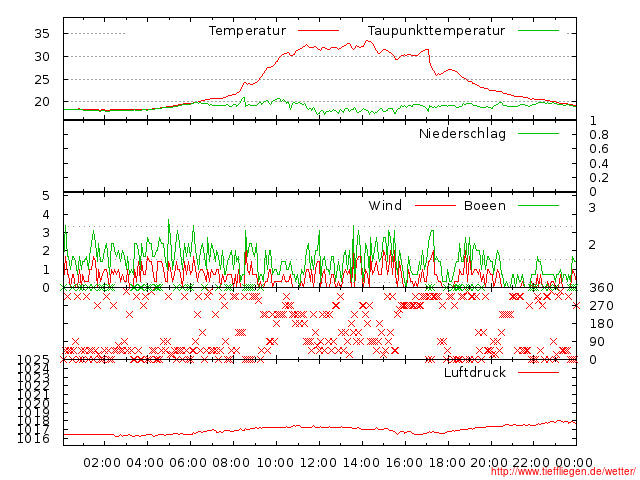Click the Wind legend label

click(385, 205)
